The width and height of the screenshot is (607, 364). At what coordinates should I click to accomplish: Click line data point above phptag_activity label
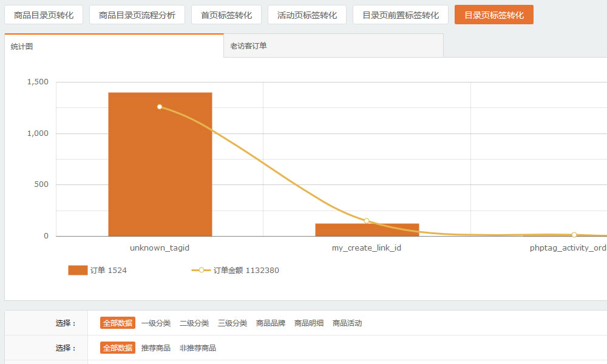[x=574, y=235]
